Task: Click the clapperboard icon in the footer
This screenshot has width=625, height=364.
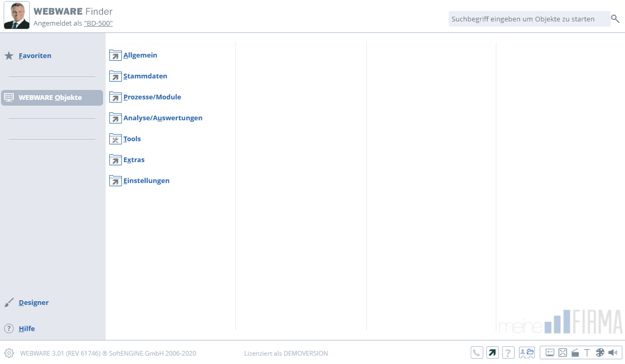Action: click(575, 353)
